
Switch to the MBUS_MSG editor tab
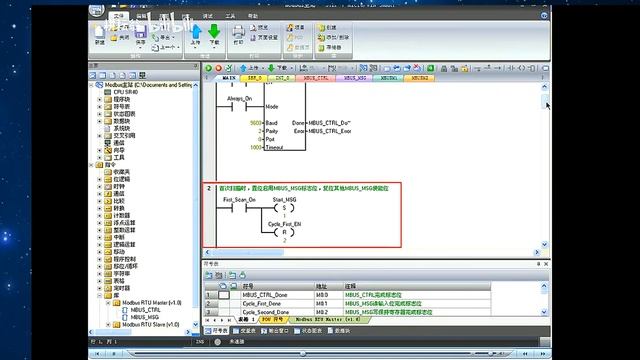tap(354, 78)
